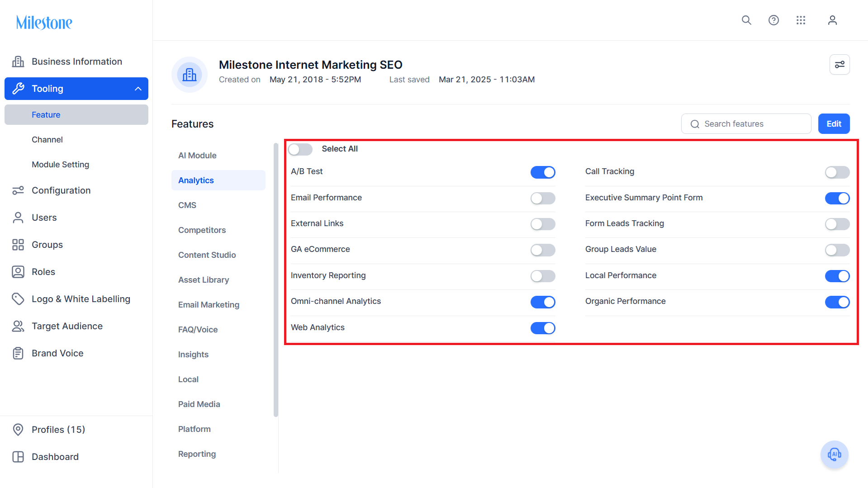Image resolution: width=868 pixels, height=488 pixels.
Task: Go to Business Information
Action: coord(76,62)
